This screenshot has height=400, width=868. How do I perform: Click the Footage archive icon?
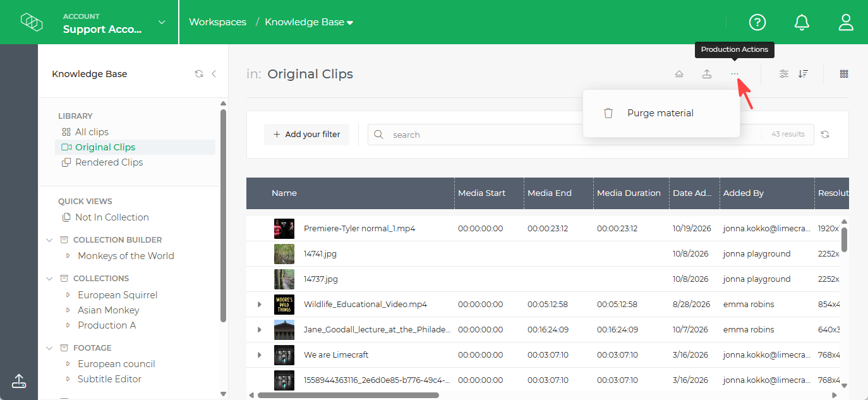pos(64,348)
